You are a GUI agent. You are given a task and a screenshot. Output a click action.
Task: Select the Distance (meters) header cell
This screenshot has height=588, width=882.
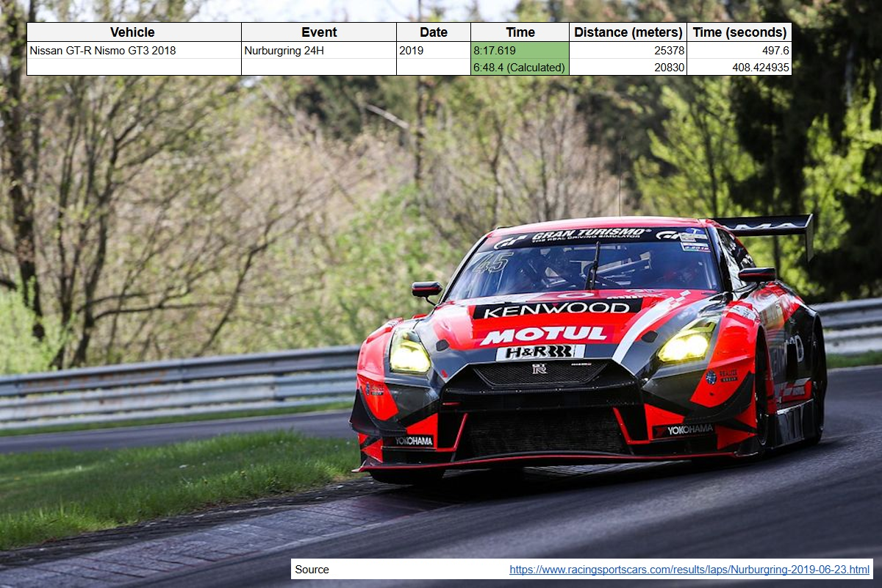pyautogui.click(x=628, y=32)
